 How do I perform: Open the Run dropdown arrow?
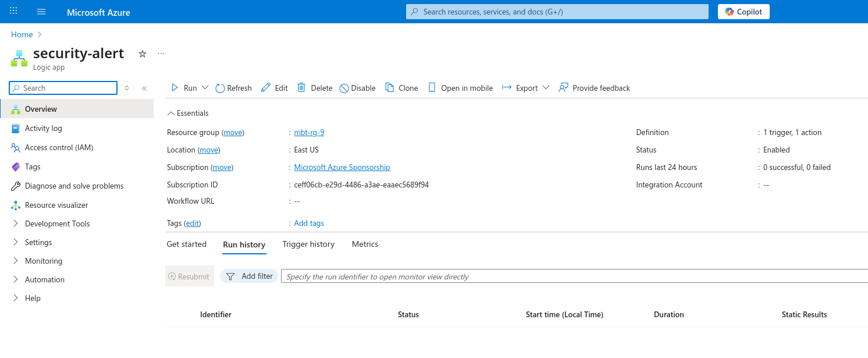click(x=205, y=88)
